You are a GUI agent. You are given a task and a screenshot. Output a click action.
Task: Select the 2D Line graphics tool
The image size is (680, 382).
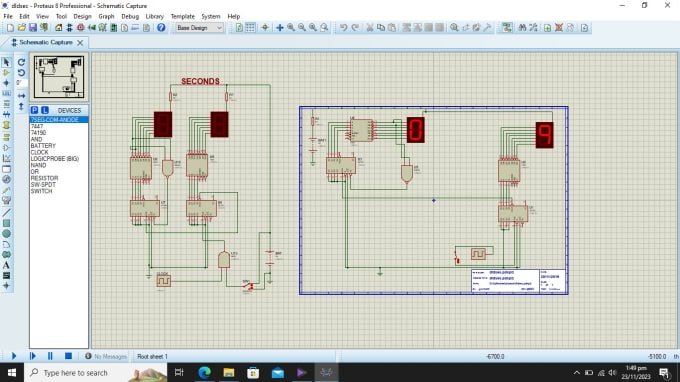coord(6,212)
